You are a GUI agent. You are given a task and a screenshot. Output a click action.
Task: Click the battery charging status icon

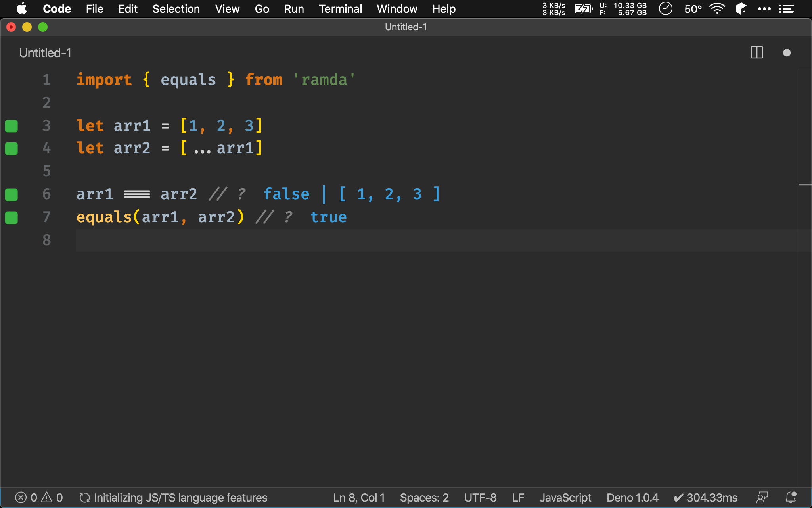(583, 9)
